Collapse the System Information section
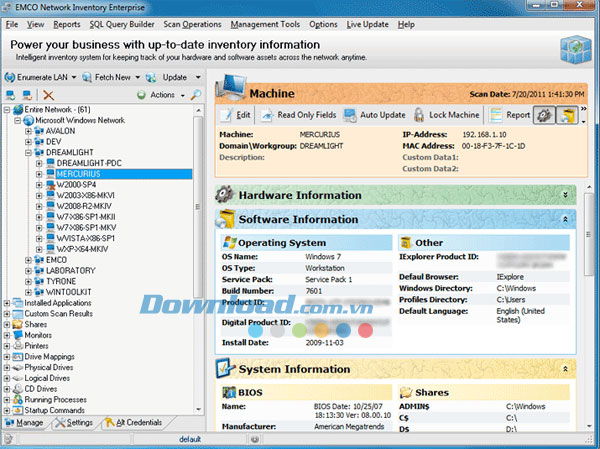This screenshot has width=600, height=449. (565, 369)
